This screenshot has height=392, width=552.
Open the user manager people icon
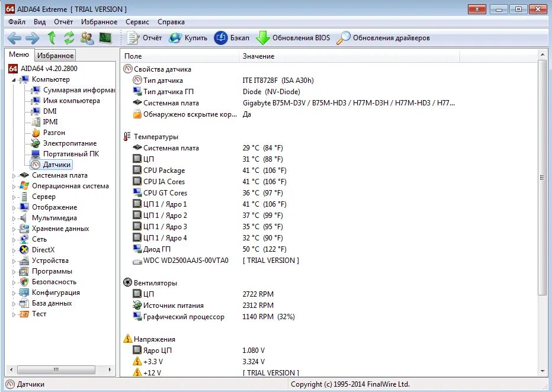pyautogui.click(x=87, y=38)
